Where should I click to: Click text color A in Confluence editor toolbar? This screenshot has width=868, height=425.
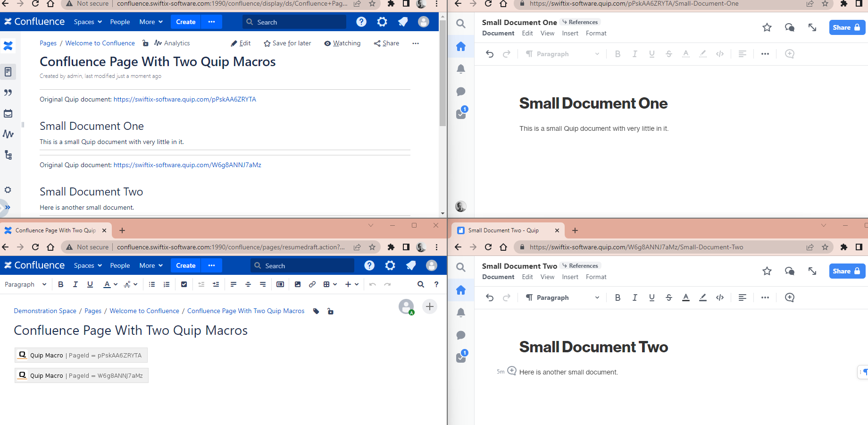pyautogui.click(x=107, y=284)
